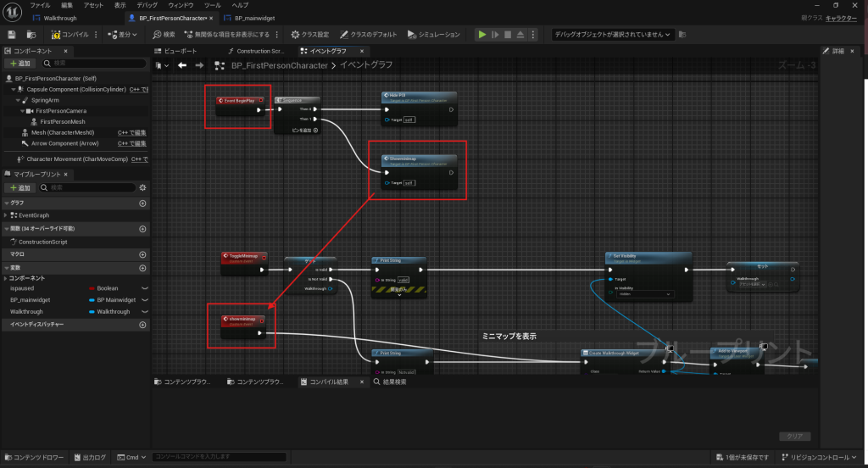
Task: Toggle visibility eye for Walkthrough variable
Action: (x=144, y=312)
